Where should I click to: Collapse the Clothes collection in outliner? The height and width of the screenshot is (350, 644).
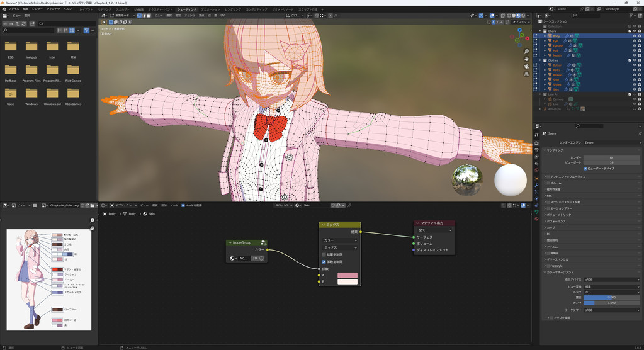pyautogui.click(x=541, y=60)
